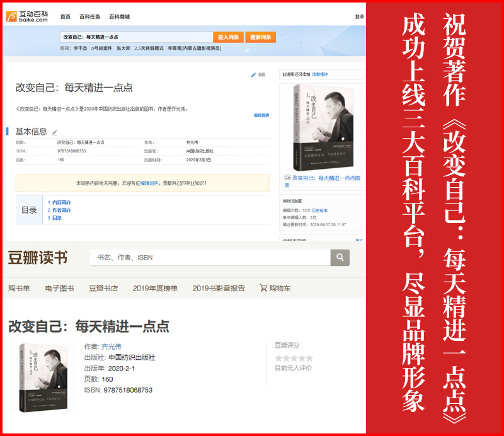Focus the 书名、作者、ISBN search field
Image resolution: width=504 pixels, height=436 pixels.
[x=211, y=257]
